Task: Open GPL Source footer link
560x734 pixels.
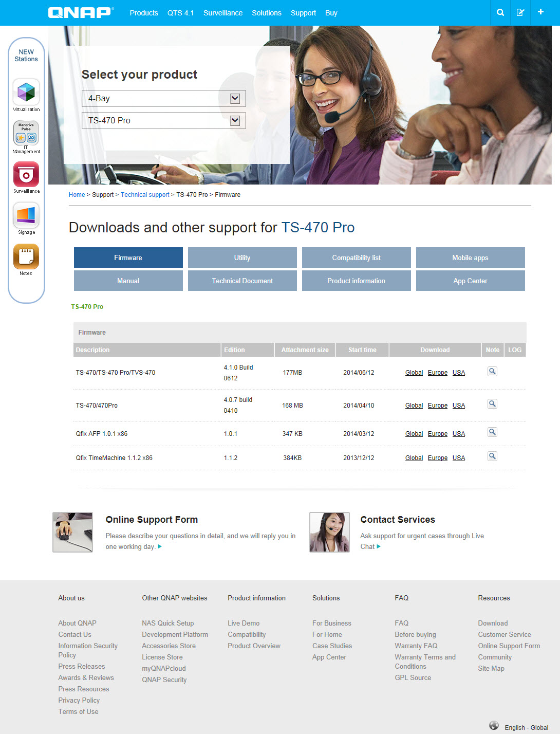Action: pos(413,677)
